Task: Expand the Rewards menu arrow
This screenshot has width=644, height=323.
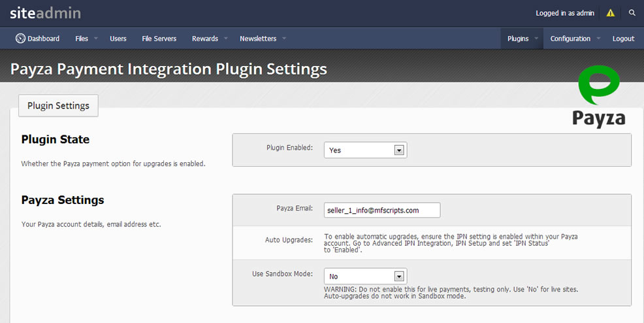Action: (x=225, y=38)
